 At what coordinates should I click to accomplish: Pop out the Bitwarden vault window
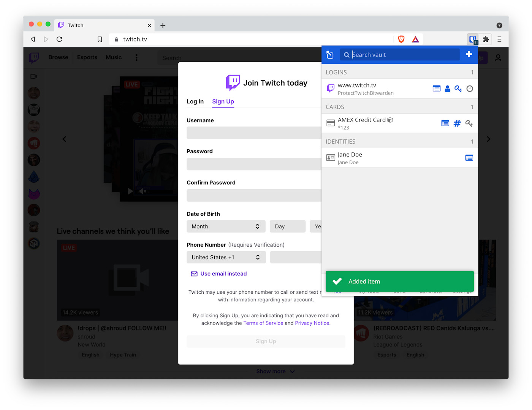[x=330, y=54]
